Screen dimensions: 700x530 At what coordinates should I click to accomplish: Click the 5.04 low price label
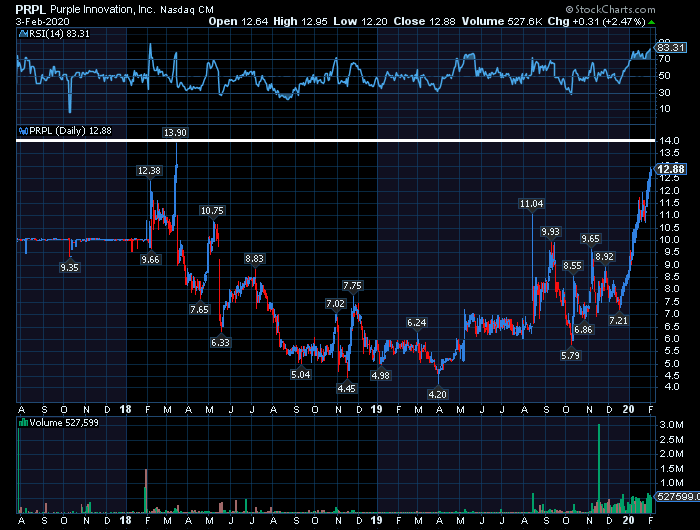pyautogui.click(x=300, y=375)
